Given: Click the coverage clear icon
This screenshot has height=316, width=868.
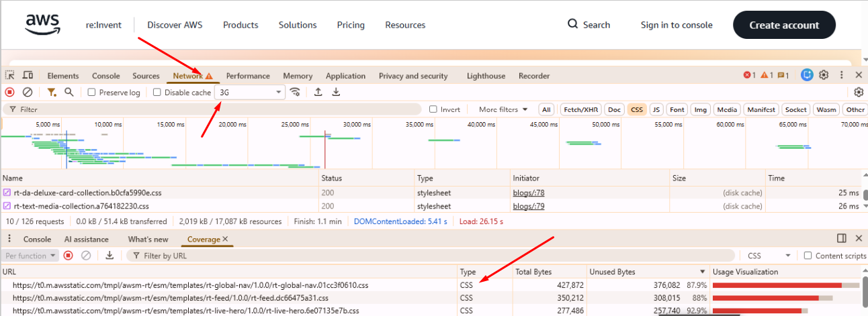Looking at the screenshot, I should 86,256.
